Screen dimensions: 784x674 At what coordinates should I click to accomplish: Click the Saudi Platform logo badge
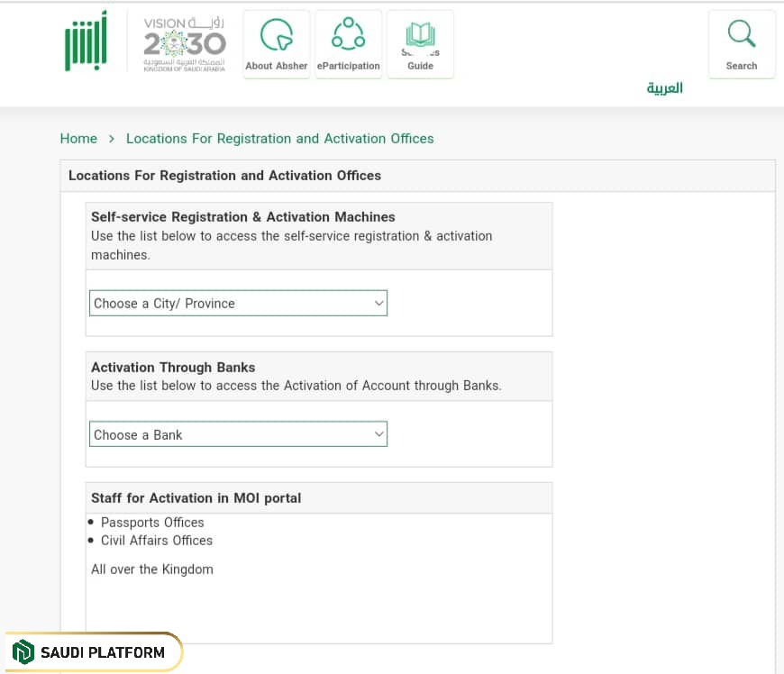tap(92, 652)
